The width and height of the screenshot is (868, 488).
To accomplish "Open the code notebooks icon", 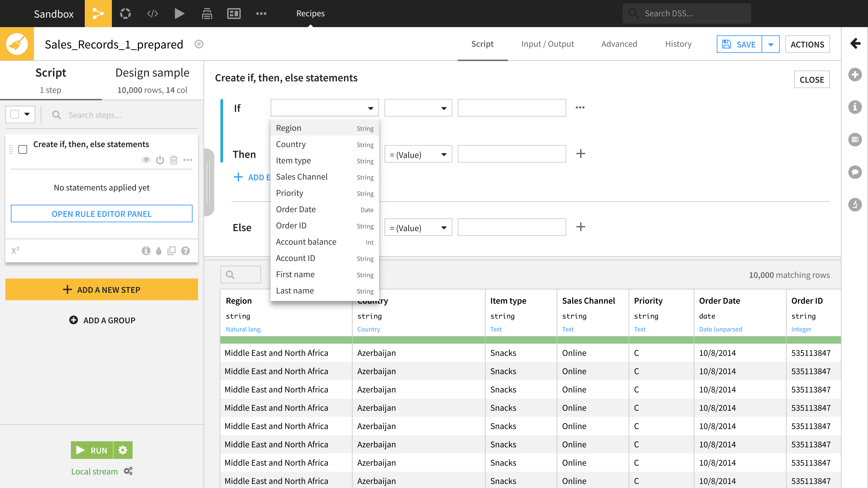I will [152, 14].
